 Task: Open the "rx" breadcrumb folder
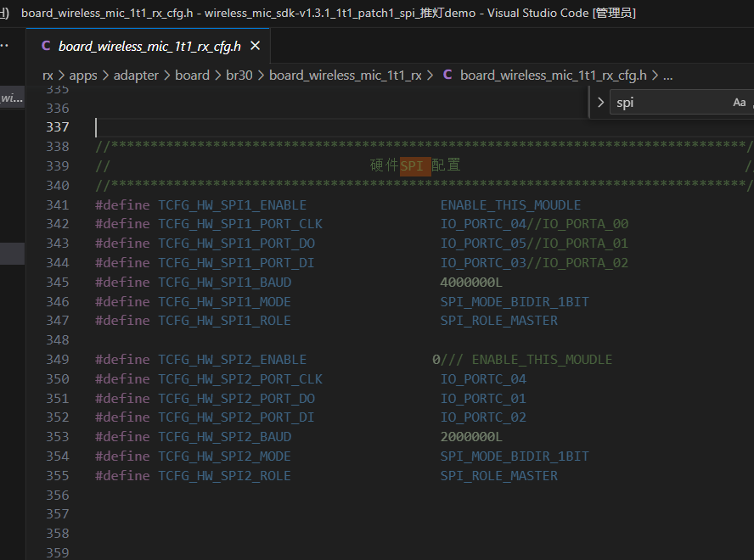(x=48, y=76)
